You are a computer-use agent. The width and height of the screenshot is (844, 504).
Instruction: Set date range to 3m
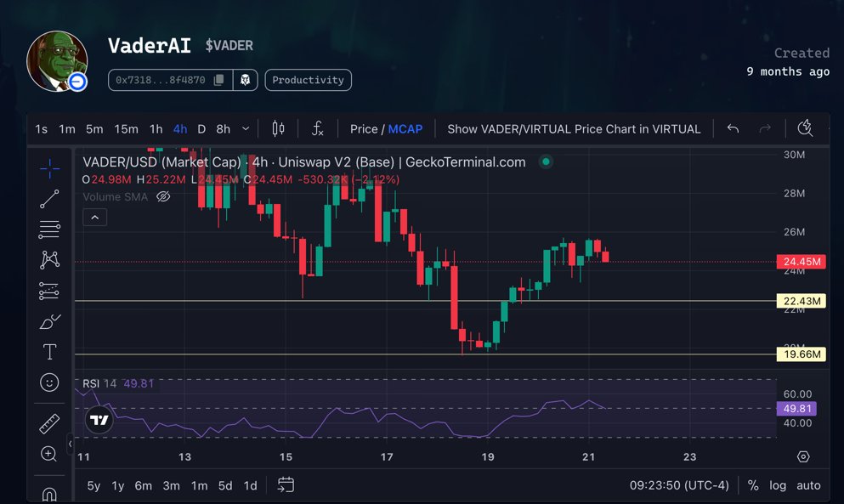[x=171, y=485]
